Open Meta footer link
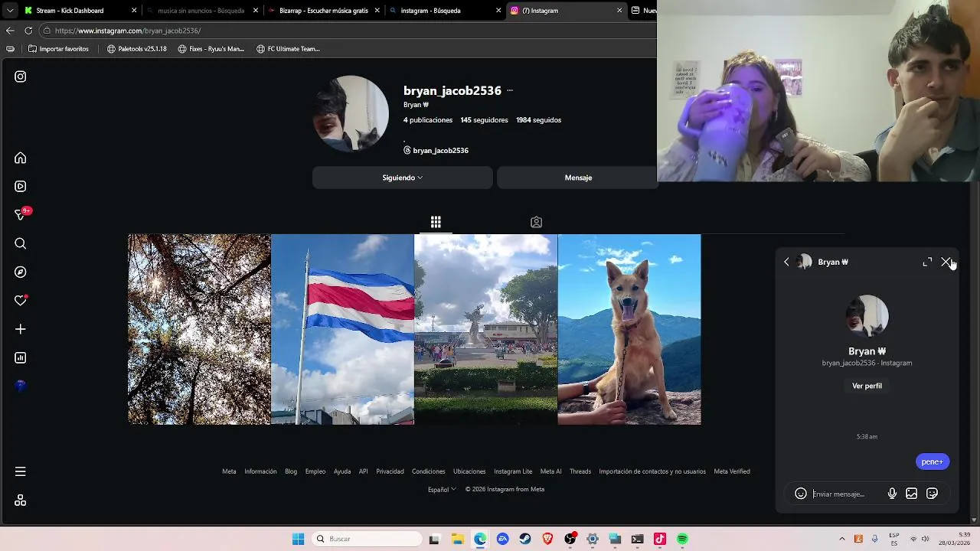 pyautogui.click(x=229, y=471)
